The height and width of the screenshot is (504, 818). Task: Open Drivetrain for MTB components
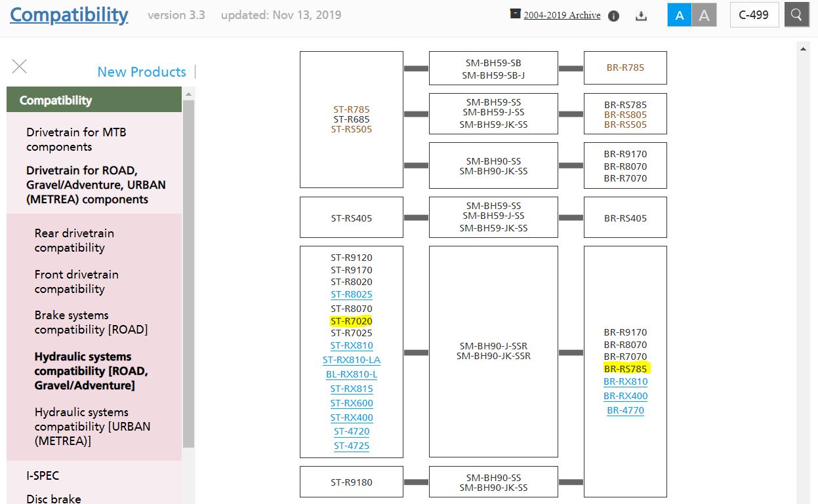76,140
